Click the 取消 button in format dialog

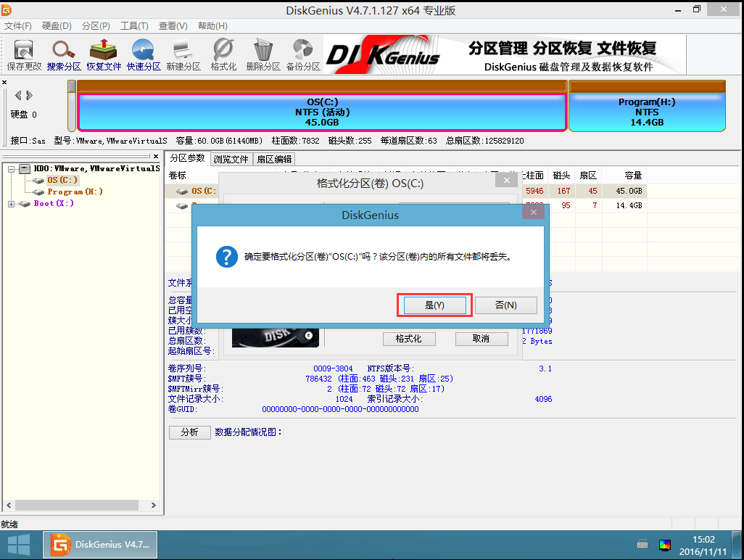click(x=481, y=339)
